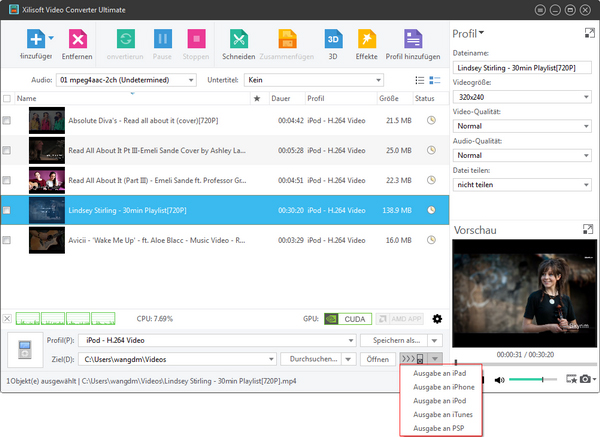Click the title bar menu icon

click(540, 10)
